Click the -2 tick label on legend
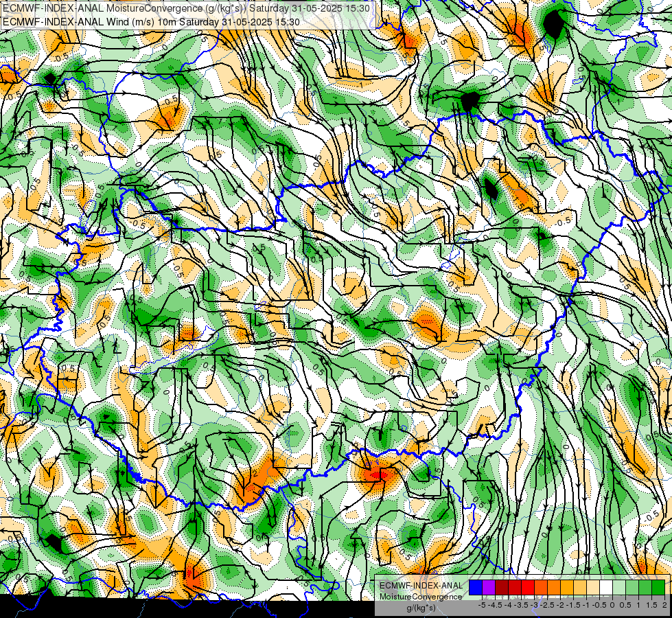 coord(560,605)
